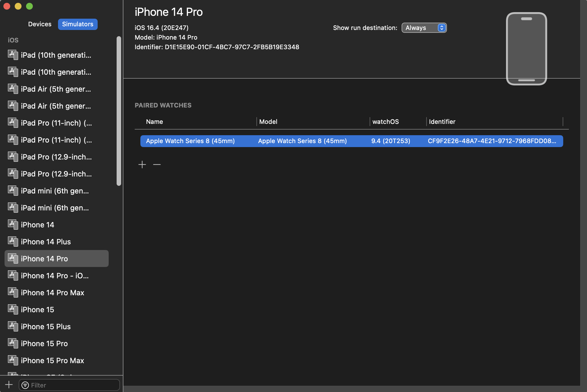The height and width of the screenshot is (392, 587).
Task: Select iPhone 14 Pro Max simulator
Action: (52, 292)
